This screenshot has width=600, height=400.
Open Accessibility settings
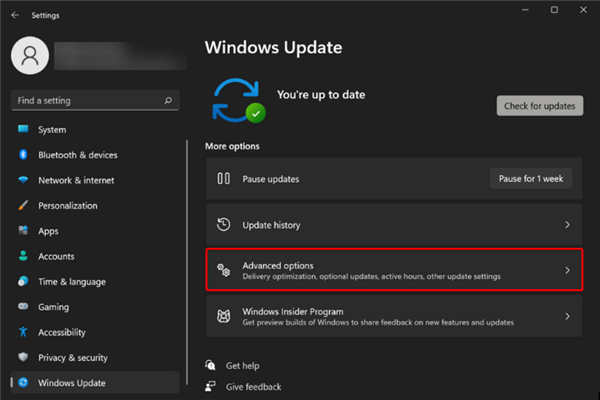tap(95, 332)
